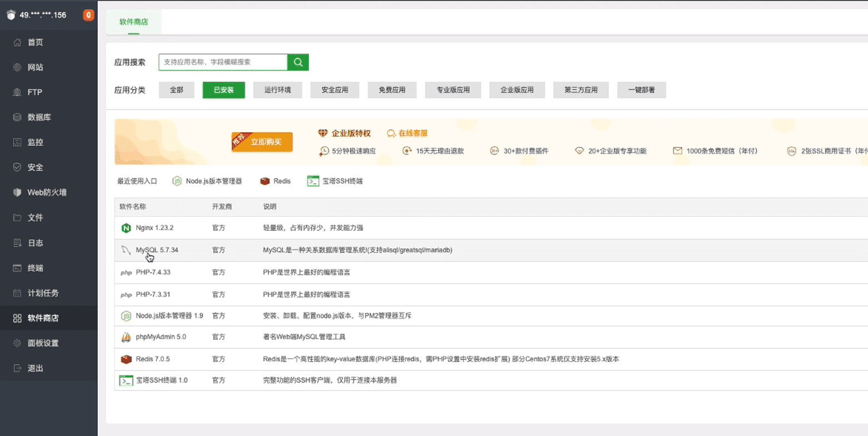Viewport: 868px width, 436px height.
Task: Select the 软件商店 tab at top
Action: tap(133, 22)
